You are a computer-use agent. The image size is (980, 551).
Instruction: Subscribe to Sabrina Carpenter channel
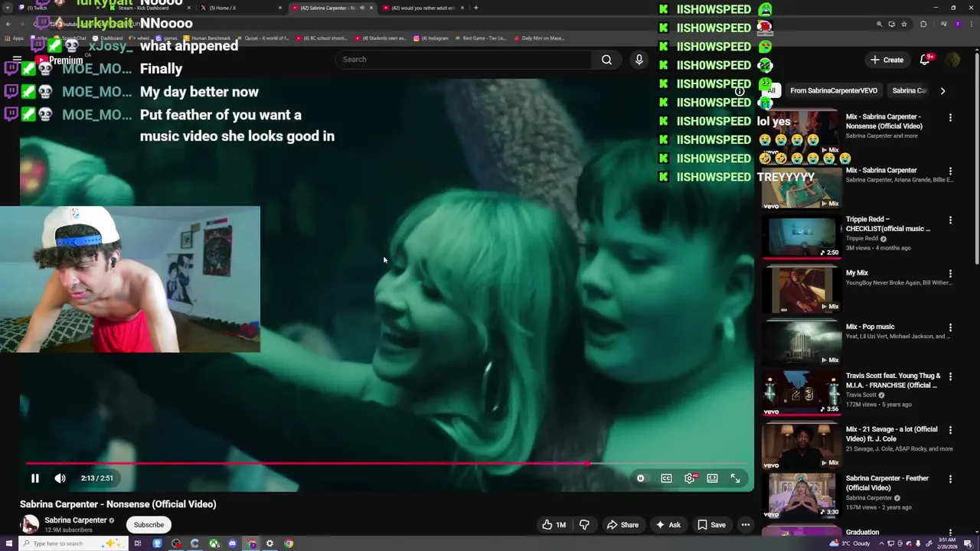tap(149, 525)
